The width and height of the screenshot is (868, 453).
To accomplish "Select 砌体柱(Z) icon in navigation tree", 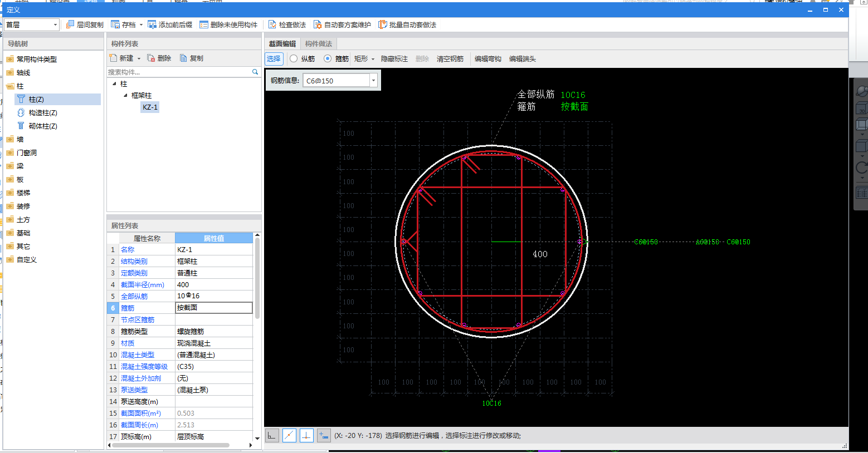I will coord(21,126).
